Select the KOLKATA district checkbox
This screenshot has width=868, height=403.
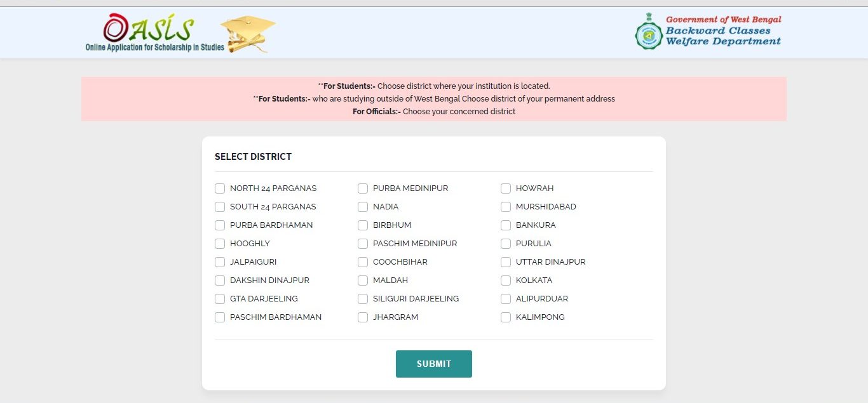505,280
